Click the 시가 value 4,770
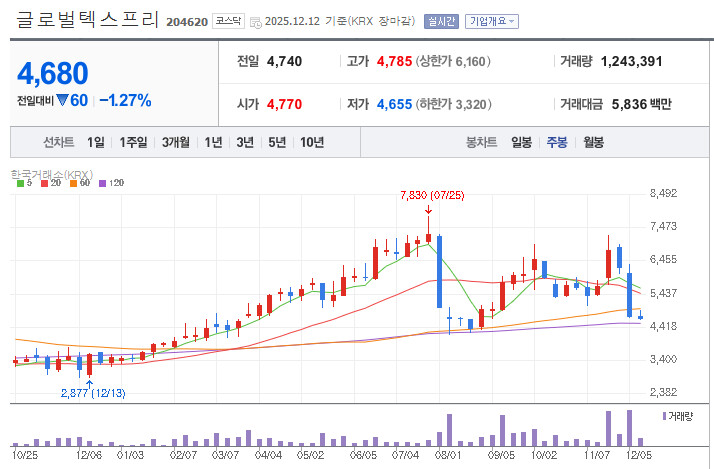Viewport: 714px width, 469px height. point(284,104)
